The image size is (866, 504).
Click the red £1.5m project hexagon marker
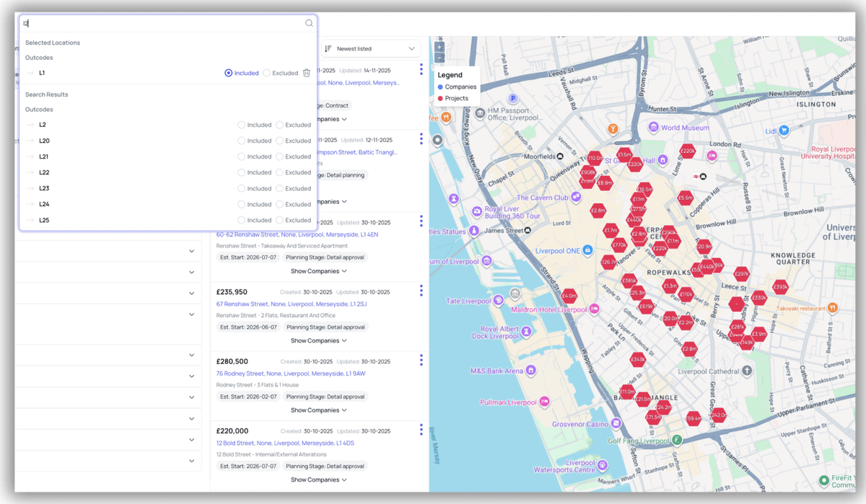[x=625, y=154]
